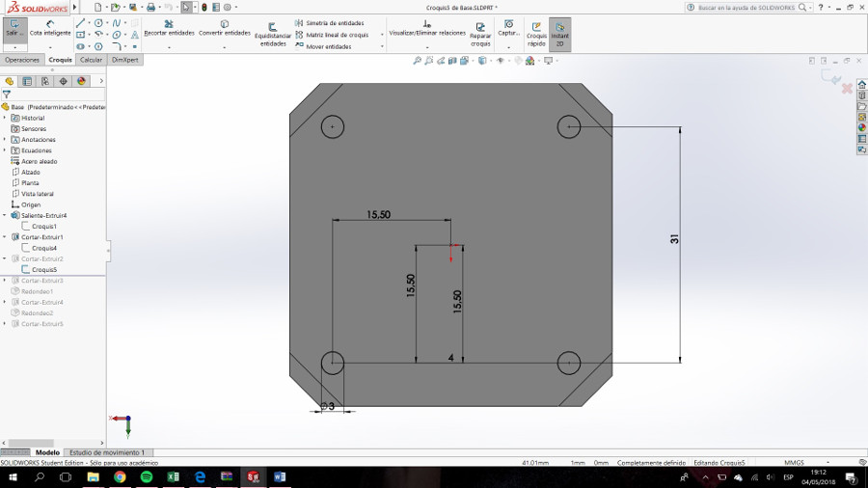868x488 pixels.
Task: Click Mover entidades tool
Action: (323, 46)
